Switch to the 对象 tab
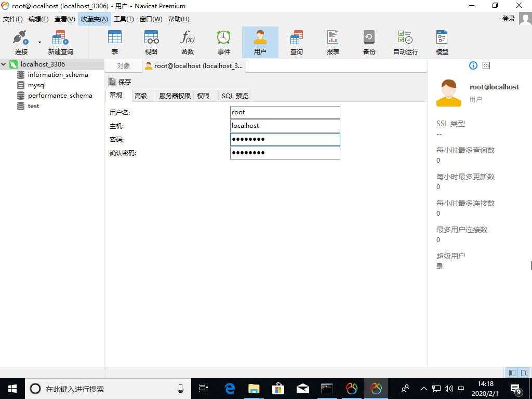Image resolution: width=532 pixels, height=399 pixels. pyautogui.click(x=124, y=66)
